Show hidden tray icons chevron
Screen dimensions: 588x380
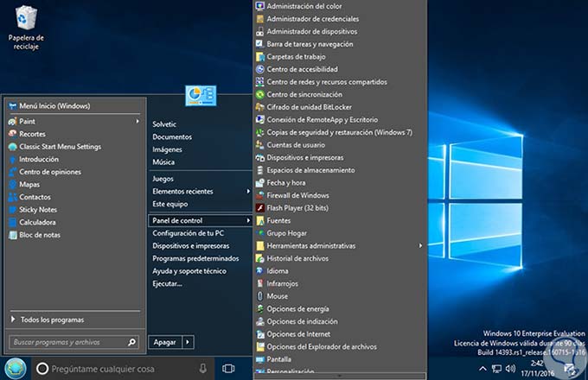[x=483, y=369]
